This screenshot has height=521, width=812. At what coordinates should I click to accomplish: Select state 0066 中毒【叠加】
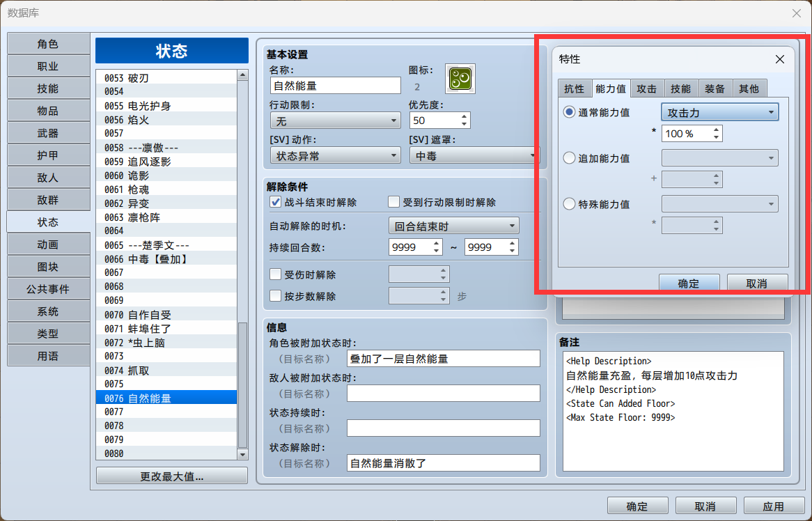166,259
